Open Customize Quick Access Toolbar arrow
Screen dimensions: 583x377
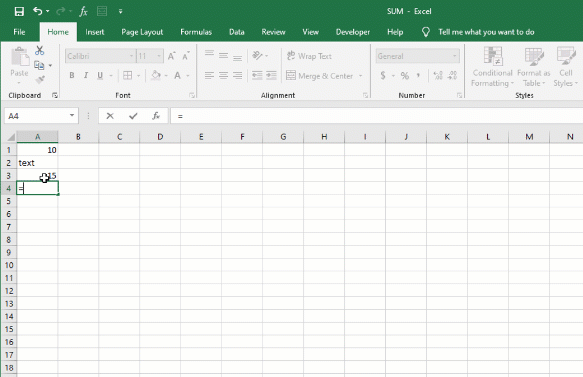point(120,12)
